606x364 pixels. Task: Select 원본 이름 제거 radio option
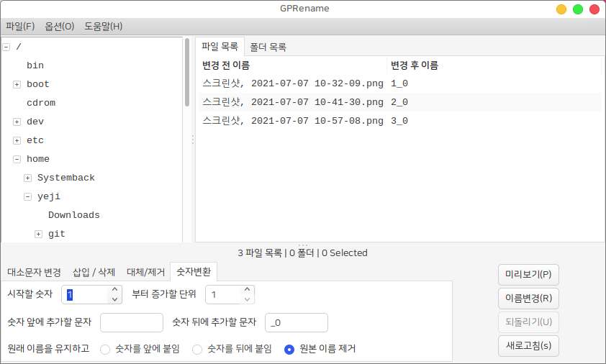[x=289, y=349]
